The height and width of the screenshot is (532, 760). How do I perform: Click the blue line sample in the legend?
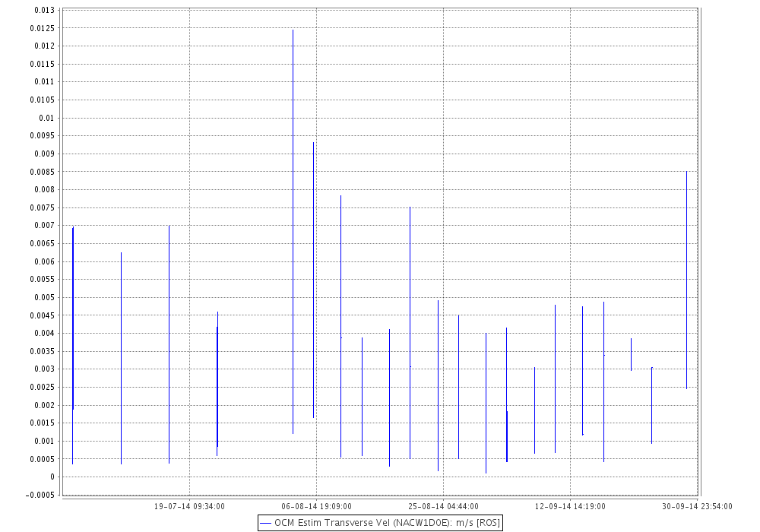coord(265,524)
